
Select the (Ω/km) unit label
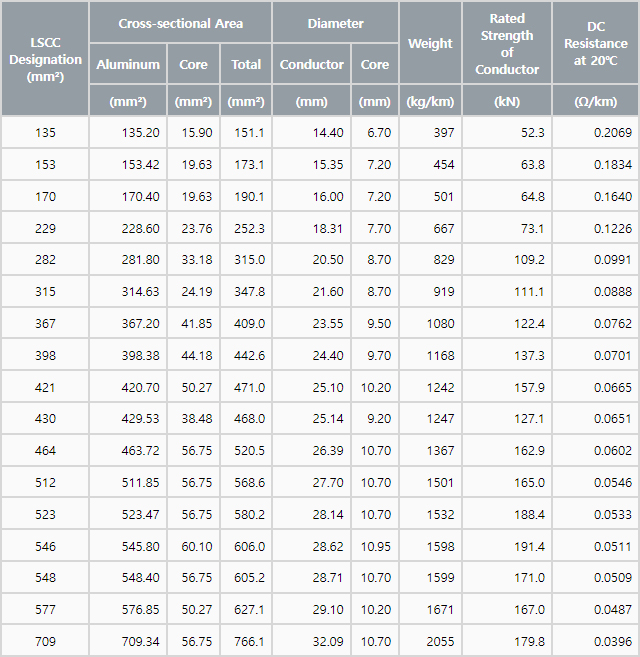click(x=595, y=102)
